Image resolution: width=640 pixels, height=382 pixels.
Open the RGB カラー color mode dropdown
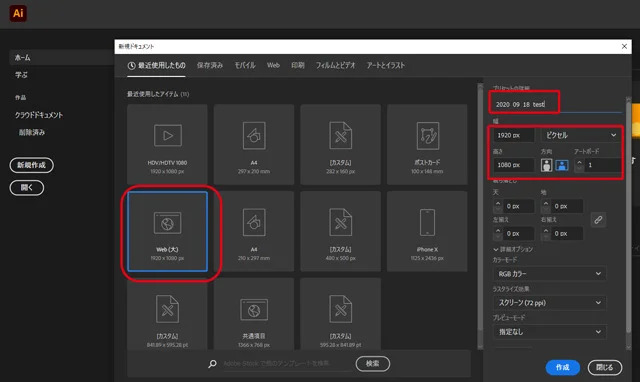(x=549, y=274)
